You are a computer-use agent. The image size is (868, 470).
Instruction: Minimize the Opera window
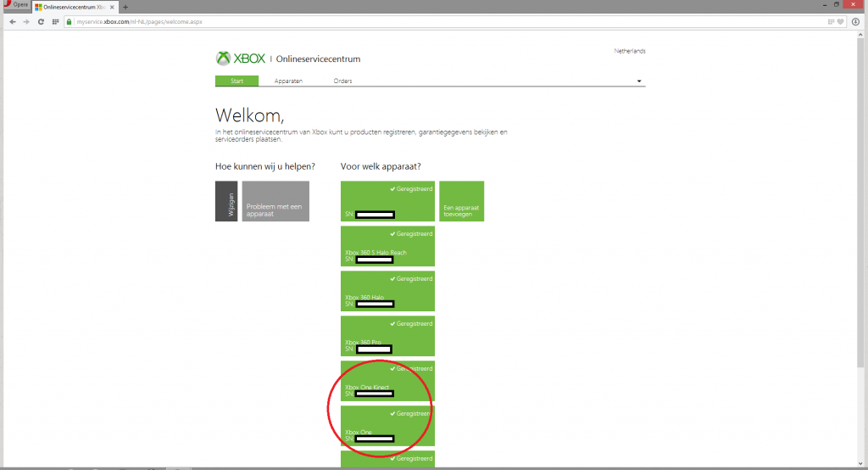(824, 4)
